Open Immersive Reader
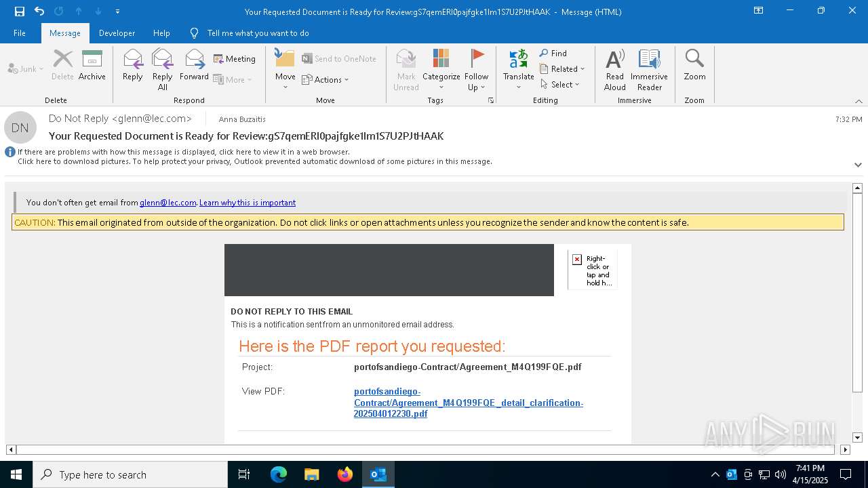The image size is (868, 488). (650, 69)
